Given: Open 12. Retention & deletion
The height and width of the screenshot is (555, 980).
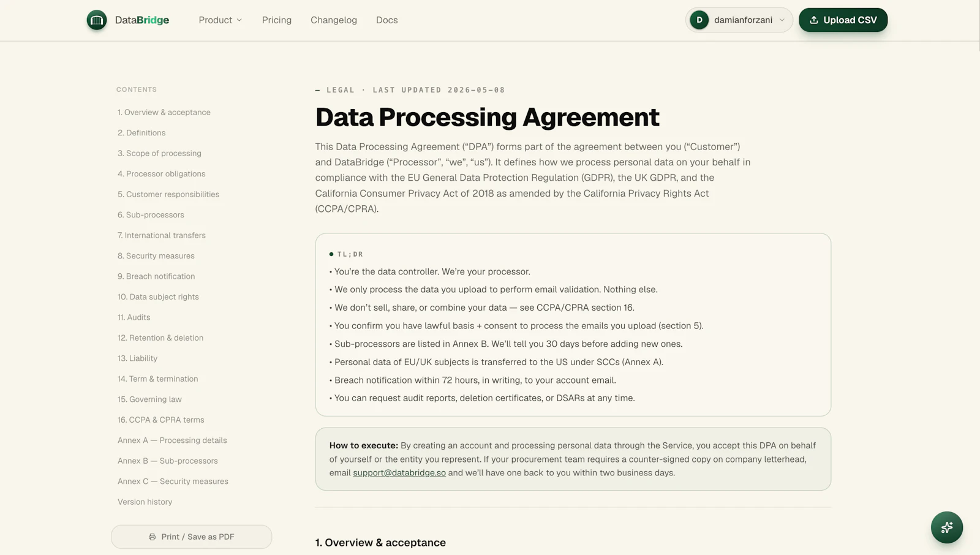Looking at the screenshot, I should click(160, 338).
